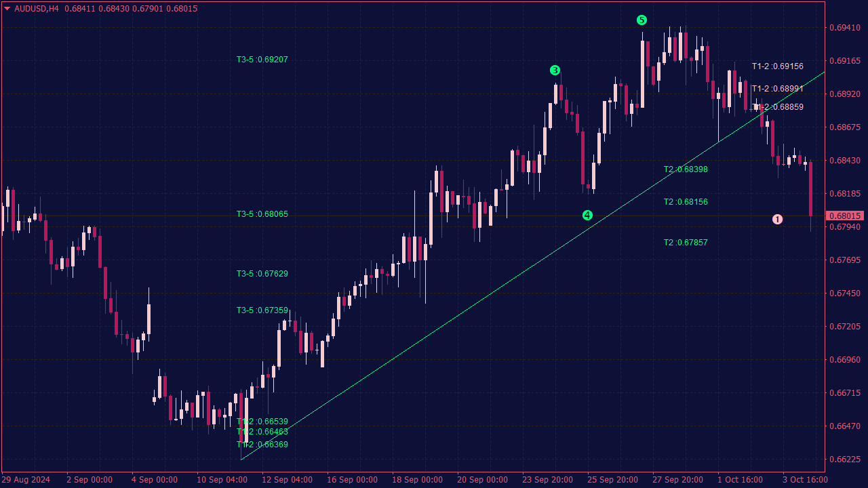Click the 29 Aug 2024 date label

coord(26,480)
